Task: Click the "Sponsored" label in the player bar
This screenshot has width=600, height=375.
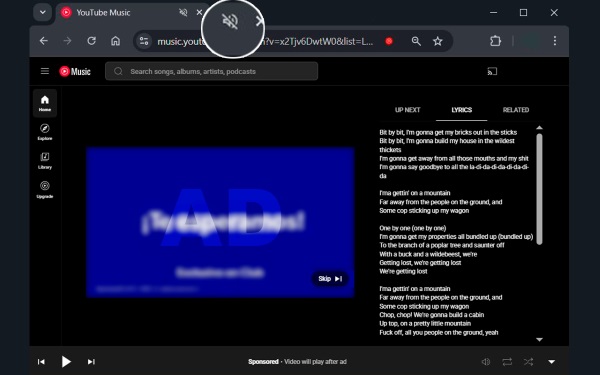Action: [x=263, y=362]
